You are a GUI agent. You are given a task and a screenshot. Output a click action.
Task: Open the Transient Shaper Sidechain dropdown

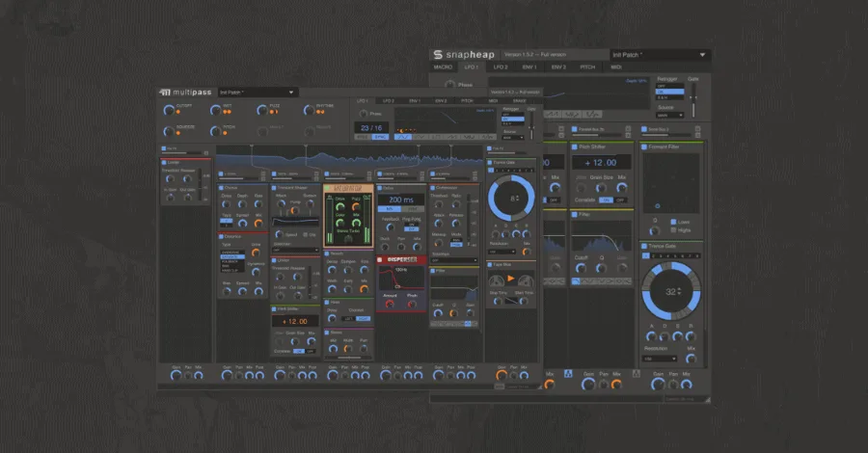coord(296,250)
